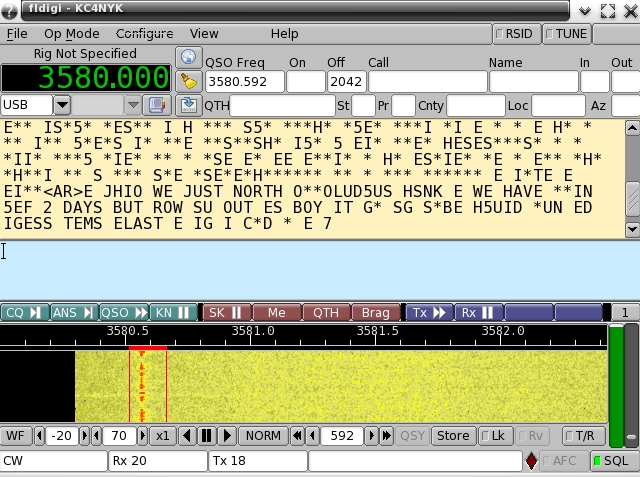Click the save QSO log icon
The image size is (640, 477).
click(x=188, y=105)
